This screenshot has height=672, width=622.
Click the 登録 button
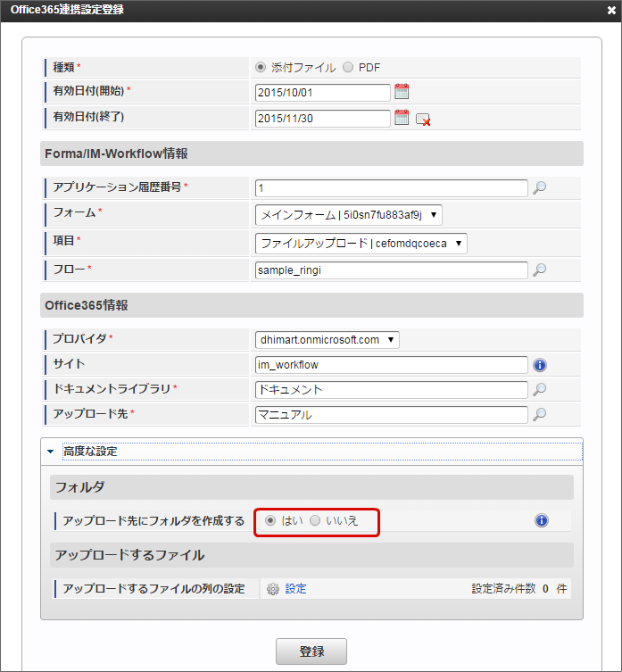311,651
